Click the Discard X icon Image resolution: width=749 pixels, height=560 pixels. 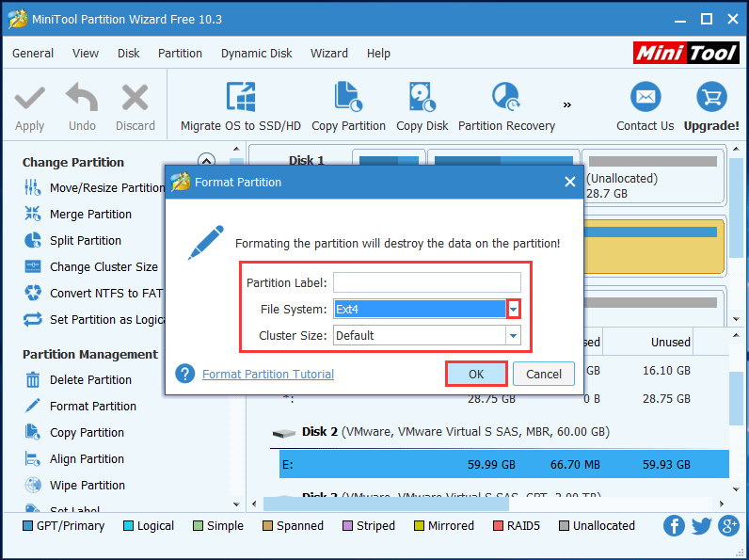click(x=135, y=98)
